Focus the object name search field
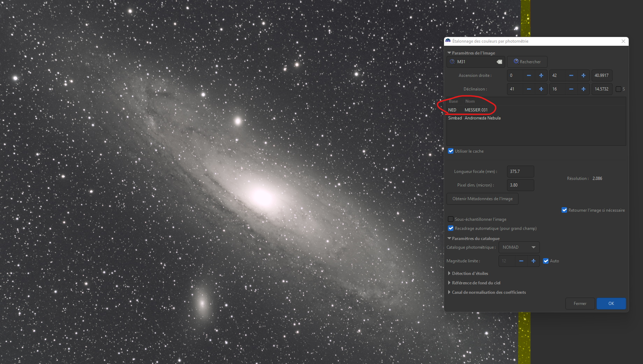The image size is (643, 364). pos(476,62)
